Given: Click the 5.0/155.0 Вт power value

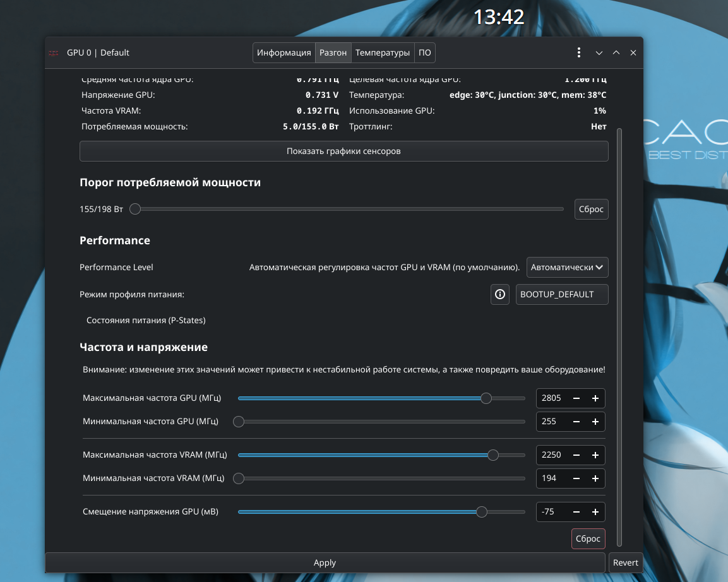Looking at the screenshot, I should pyautogui.click(x=311, y=127).
